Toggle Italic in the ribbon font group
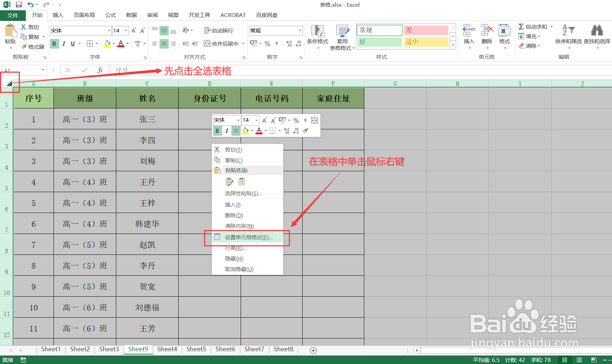 coord(64,44)
